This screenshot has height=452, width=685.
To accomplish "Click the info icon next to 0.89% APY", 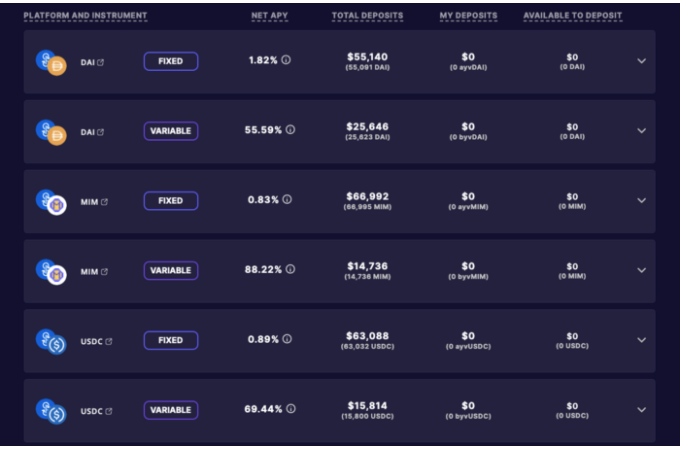I will (x=287, y=340).
